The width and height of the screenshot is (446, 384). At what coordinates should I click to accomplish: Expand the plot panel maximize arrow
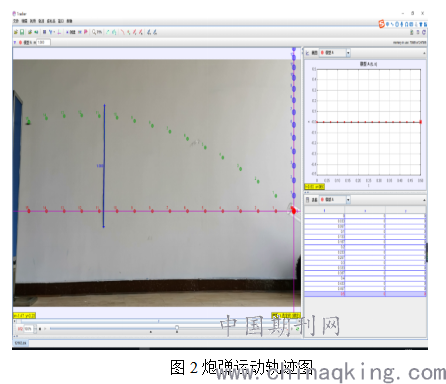[x=424, y=53]
